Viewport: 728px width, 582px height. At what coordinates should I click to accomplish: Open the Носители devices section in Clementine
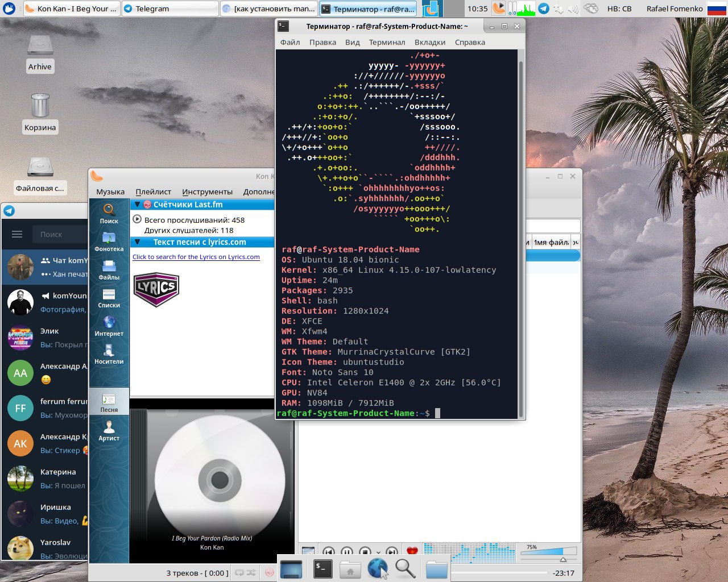click(109, 354)
